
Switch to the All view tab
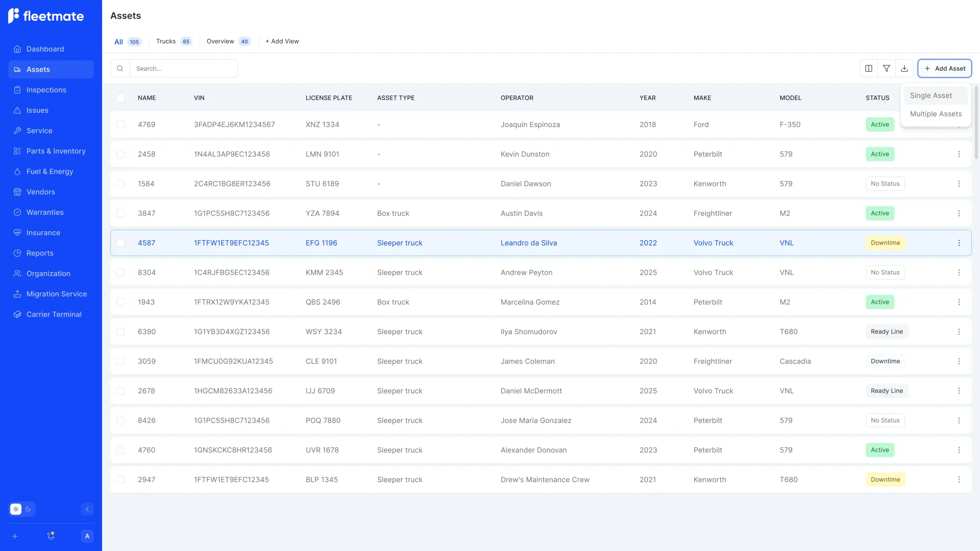pos(128,42)
